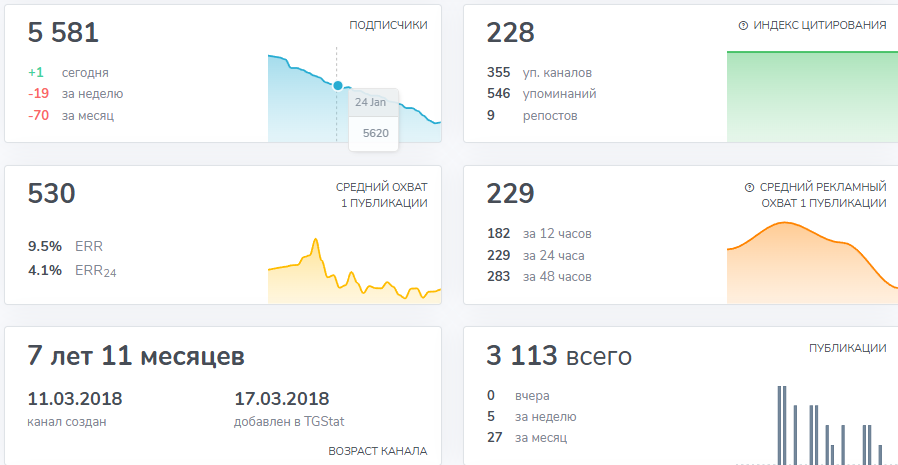Click the 27 за месяц publications row
Image resolution: width=898 pixels, height=465 pixels.
pos(527,438)
